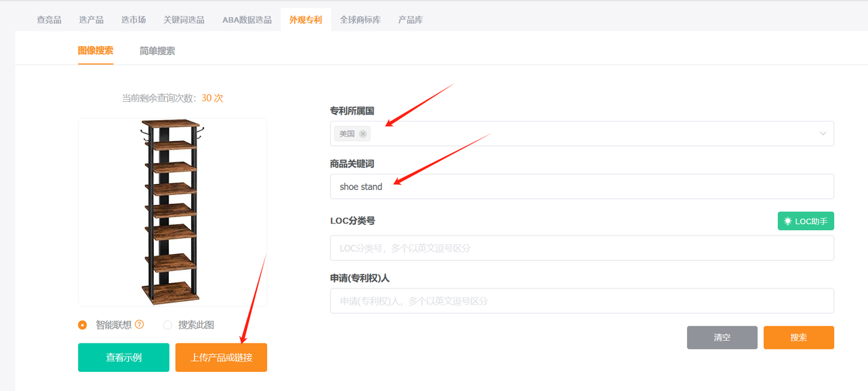
Task: Click the 上传产品或链接 button
Action: (x=221, y=357)
